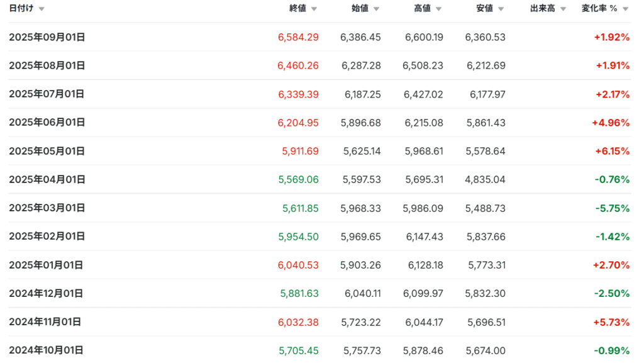Click the sort arrow beside 高値
The image size is (644, 363).
(x=438, y=9)
